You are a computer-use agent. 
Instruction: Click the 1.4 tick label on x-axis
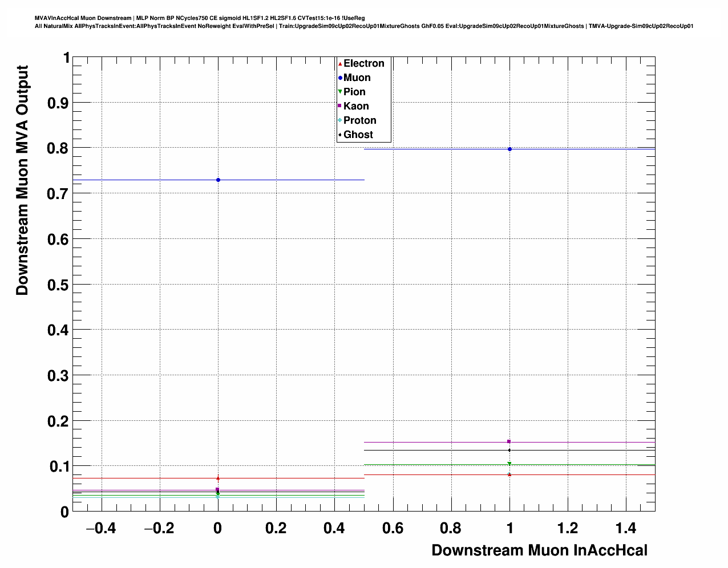point(626,529)
